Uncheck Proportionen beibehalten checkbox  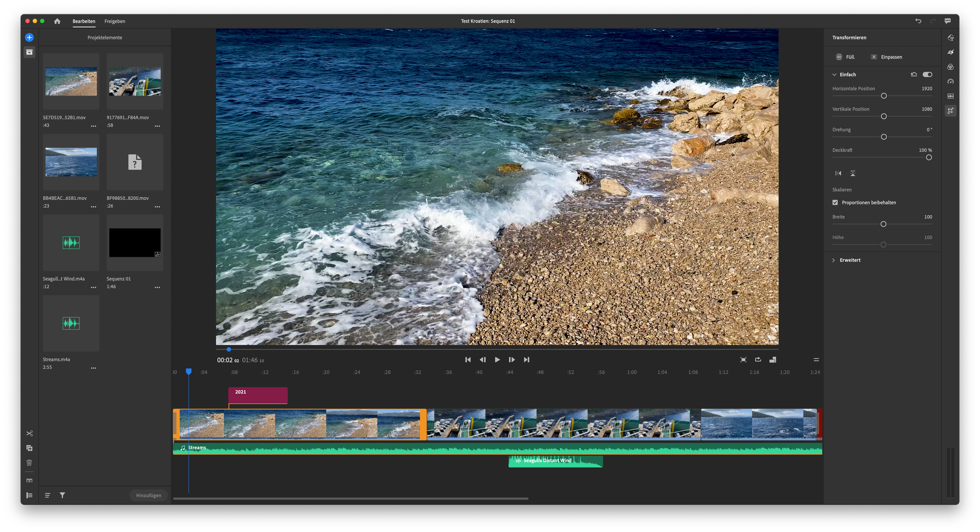pos(835,202)
